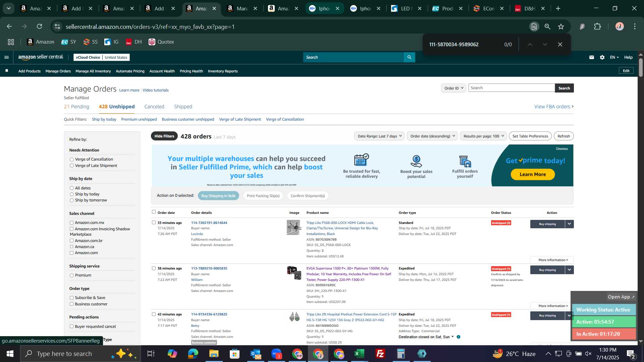Open the Quotex bookmark
Screen dimensions: 644x362
(161, 42)
